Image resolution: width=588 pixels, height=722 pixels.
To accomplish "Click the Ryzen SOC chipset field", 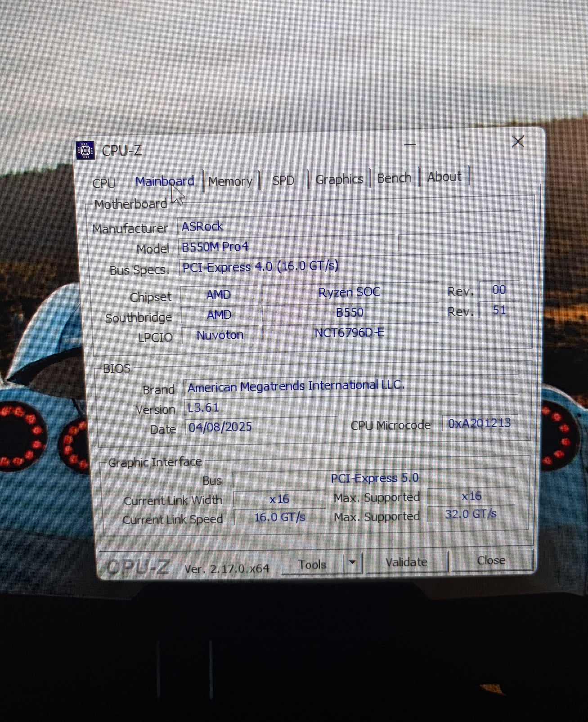I will pyautogui.click(x=350, y=292).
